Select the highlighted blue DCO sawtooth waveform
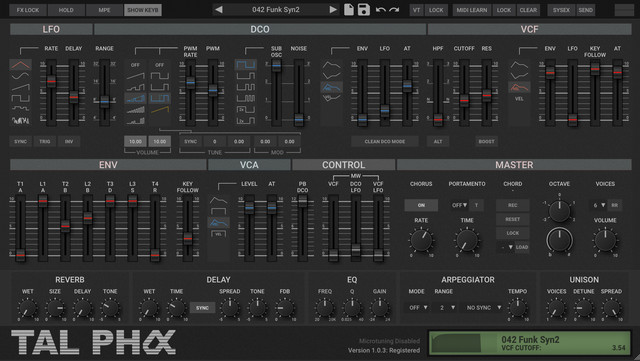This screenshot has width=640, height=361. click(136, 98)
